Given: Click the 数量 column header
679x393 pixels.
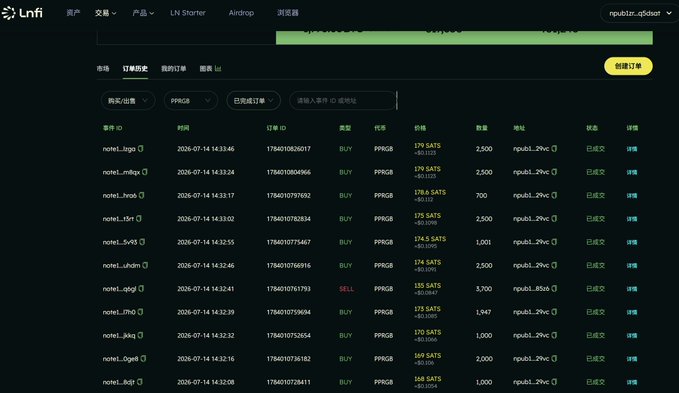Looking at the screenshot, I should 482,128.
